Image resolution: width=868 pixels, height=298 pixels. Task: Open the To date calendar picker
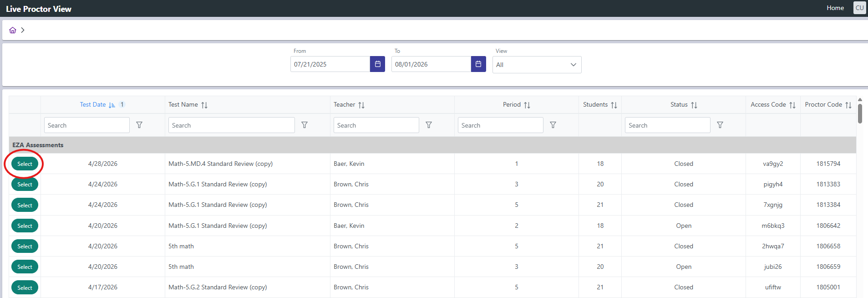point(478,64)
